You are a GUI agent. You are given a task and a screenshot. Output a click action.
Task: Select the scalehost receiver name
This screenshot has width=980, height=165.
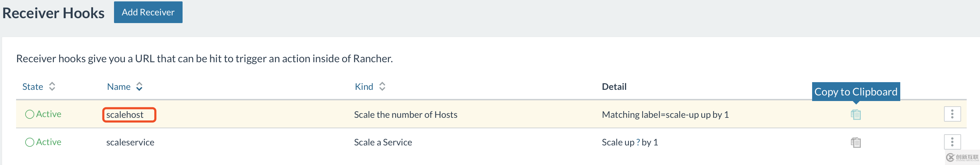(125, 115)
